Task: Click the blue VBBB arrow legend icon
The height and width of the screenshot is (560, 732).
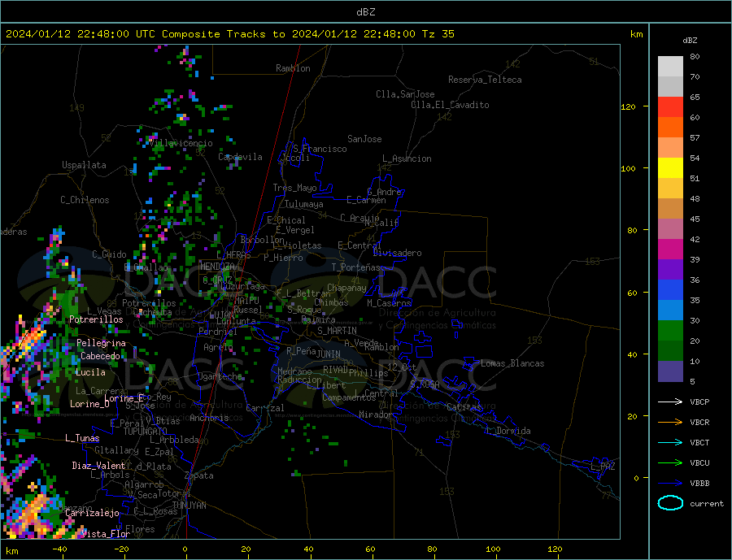Action: point(670,483)
